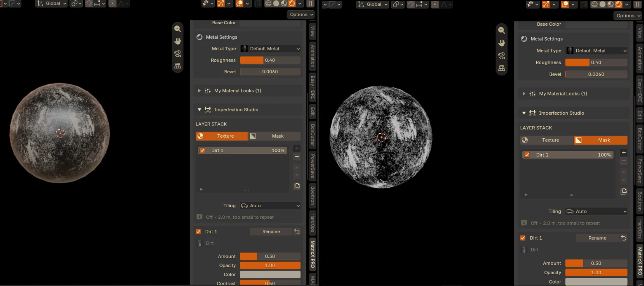This screenshot has height=286, width=644.
Task: Toggle the gizmo button in the right viewport header
Action: (546, 4)
